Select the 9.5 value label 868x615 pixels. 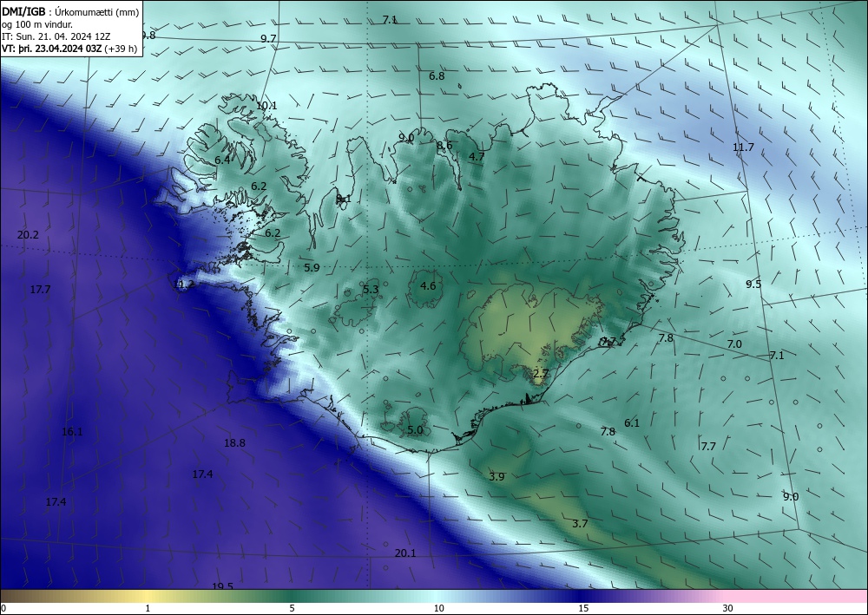click(x=753, y=285)
